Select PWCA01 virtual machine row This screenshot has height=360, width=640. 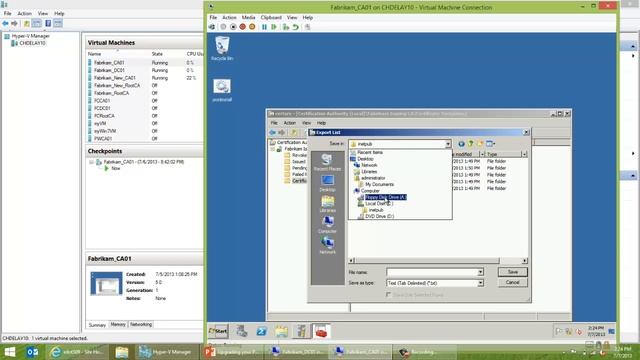click(x=144, y=139)
